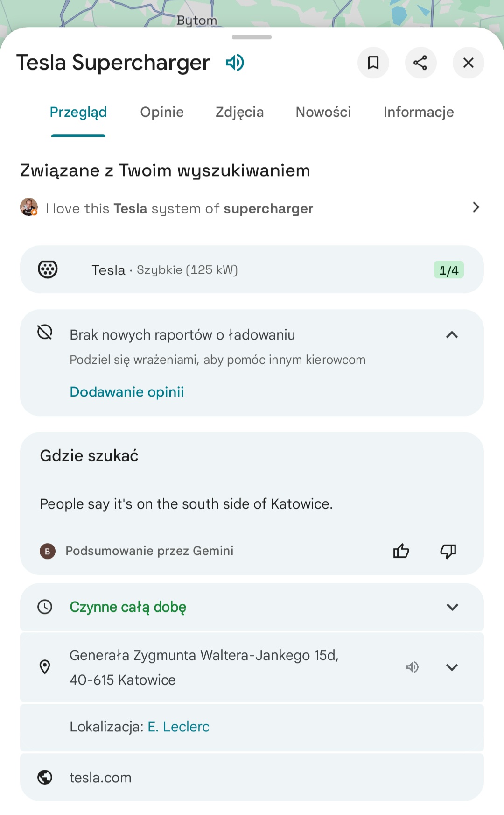Tap the drag handle atop the sheet
504x815 pixels.
pos(252,37)
